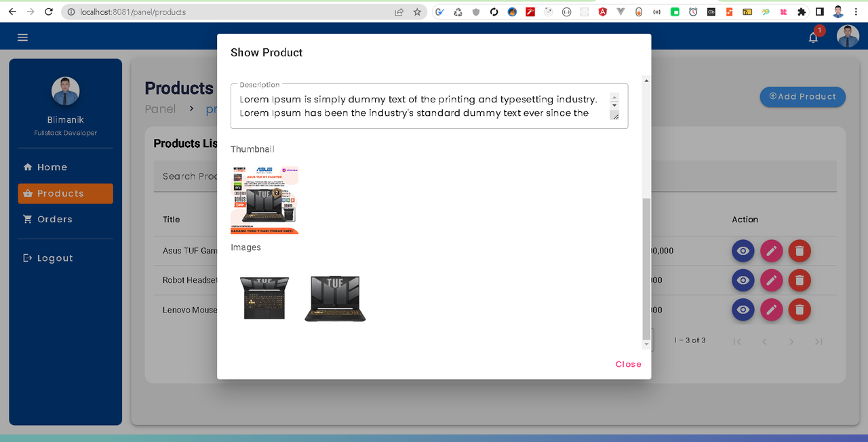
Task: View site information for localhost
Action: tap(71, 12)
